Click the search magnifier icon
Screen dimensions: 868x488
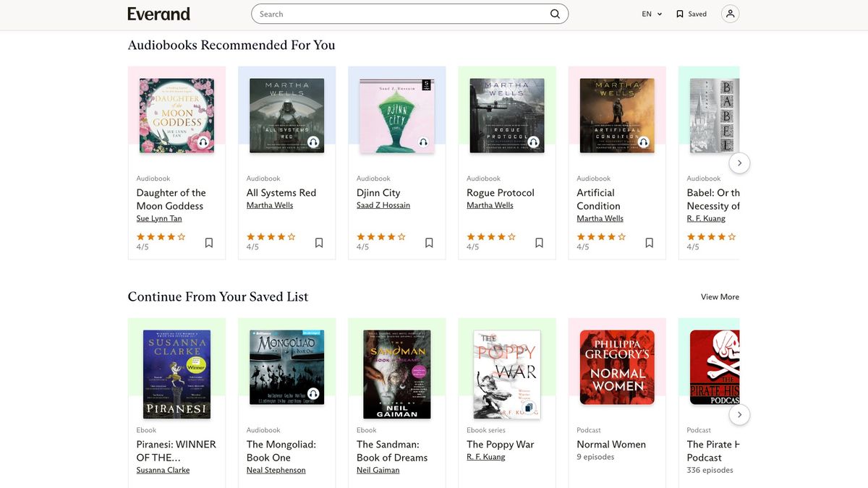554,13
